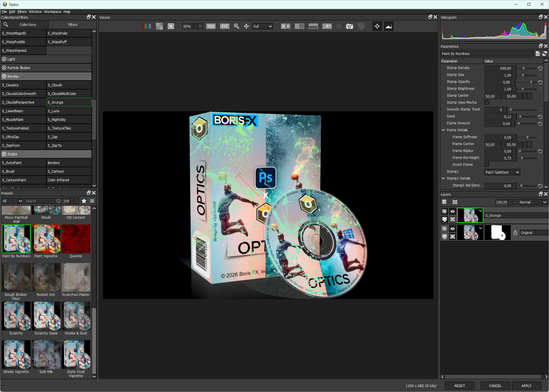549x392 pixels.
Task: Collapse the Stamp1 Details parameter group
Action: (x=443, y=178)
